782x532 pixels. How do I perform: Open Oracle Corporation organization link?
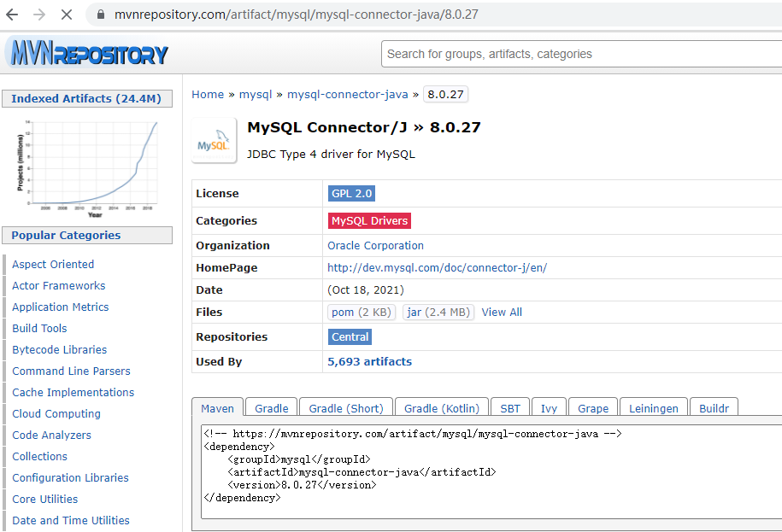[x=375, y=246]
